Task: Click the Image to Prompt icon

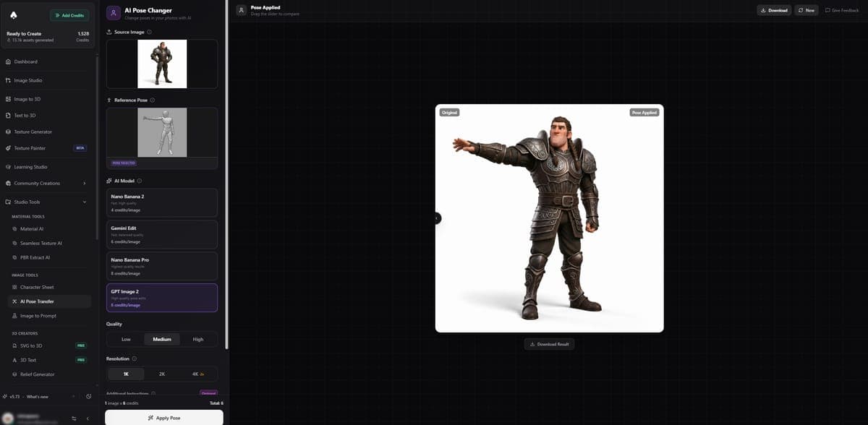Action: pos(14,316)
